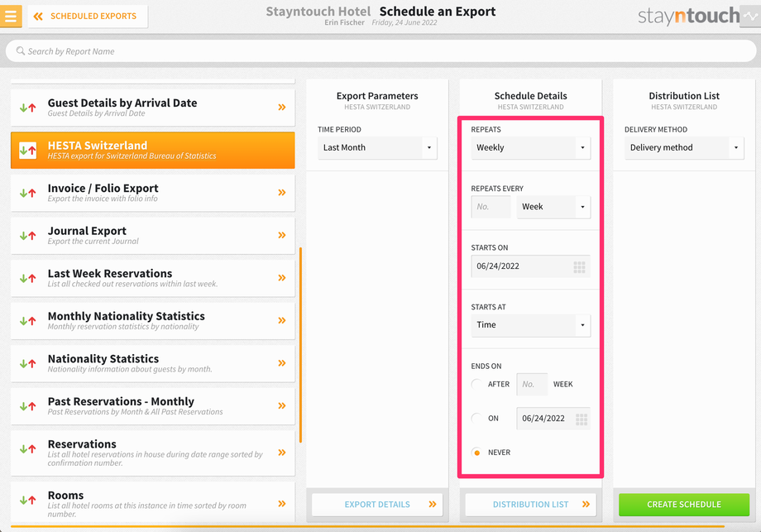Image resolution: width=761 pixels, height=532 pixels.
Task: Click export arrows icon for Guest Details by Arrival Date
Action: 28,108
